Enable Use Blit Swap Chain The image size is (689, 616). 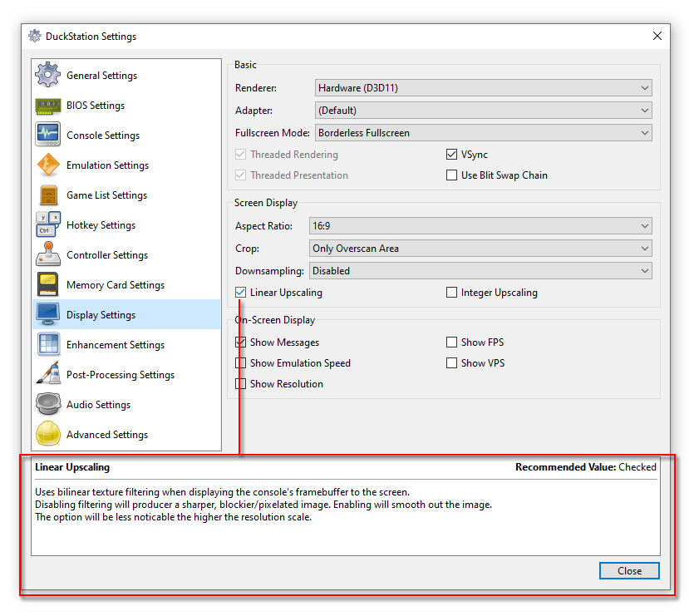451,175
